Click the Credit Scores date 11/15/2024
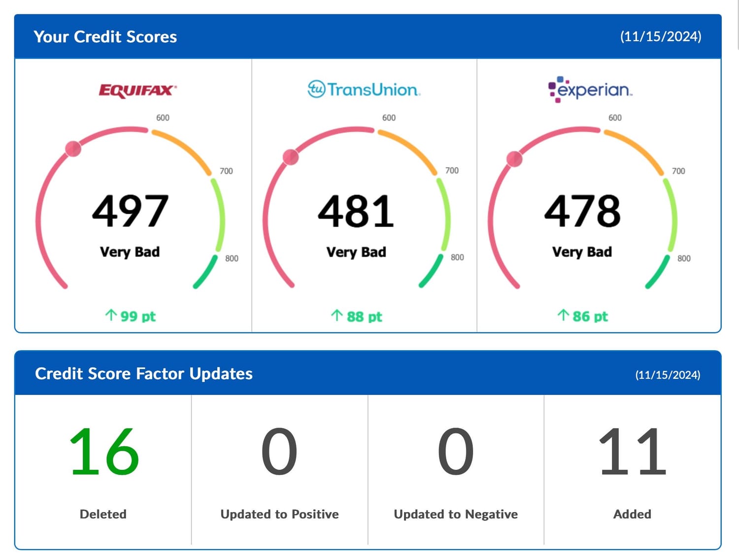Viewport: 739px width, 560px height. (x=660, y=36)
